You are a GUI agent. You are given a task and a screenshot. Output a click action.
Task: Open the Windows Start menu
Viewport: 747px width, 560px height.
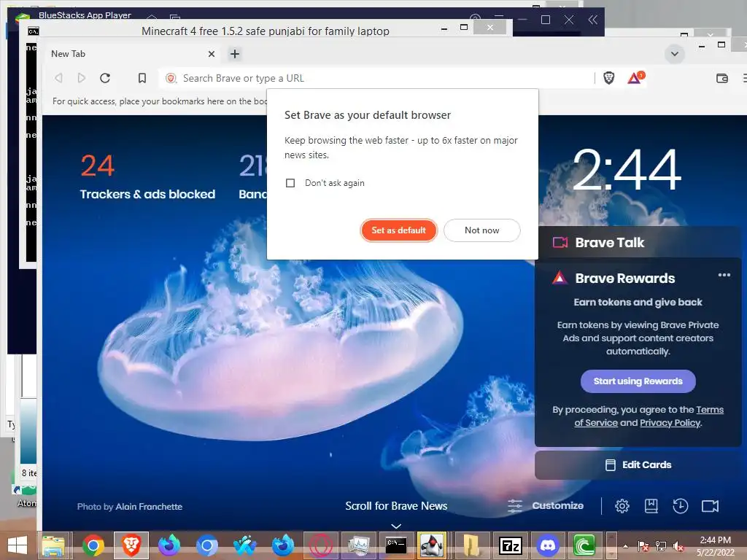(x=18, y=545)
